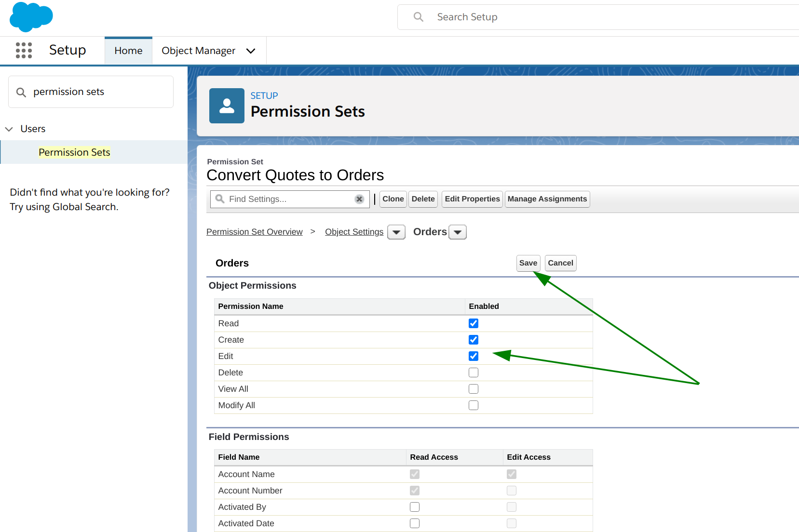
Task: Click the Save button
Action: (528, 263)
